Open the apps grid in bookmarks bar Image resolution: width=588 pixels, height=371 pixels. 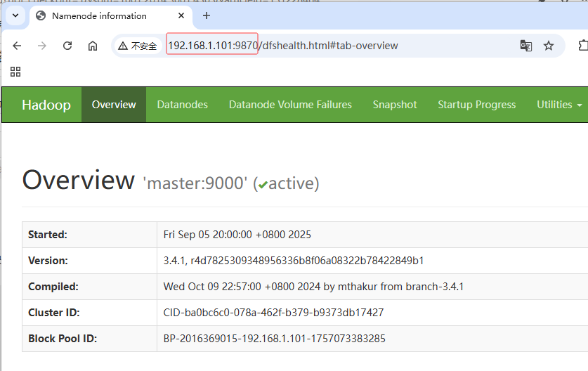point(15,72)
